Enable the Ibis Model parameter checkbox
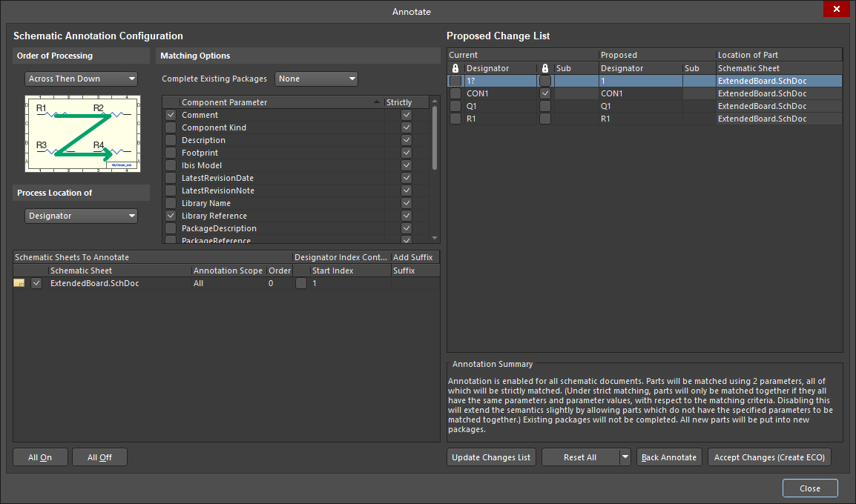The height and width of the screenshot is (504, 856). [x=171, y=165]
